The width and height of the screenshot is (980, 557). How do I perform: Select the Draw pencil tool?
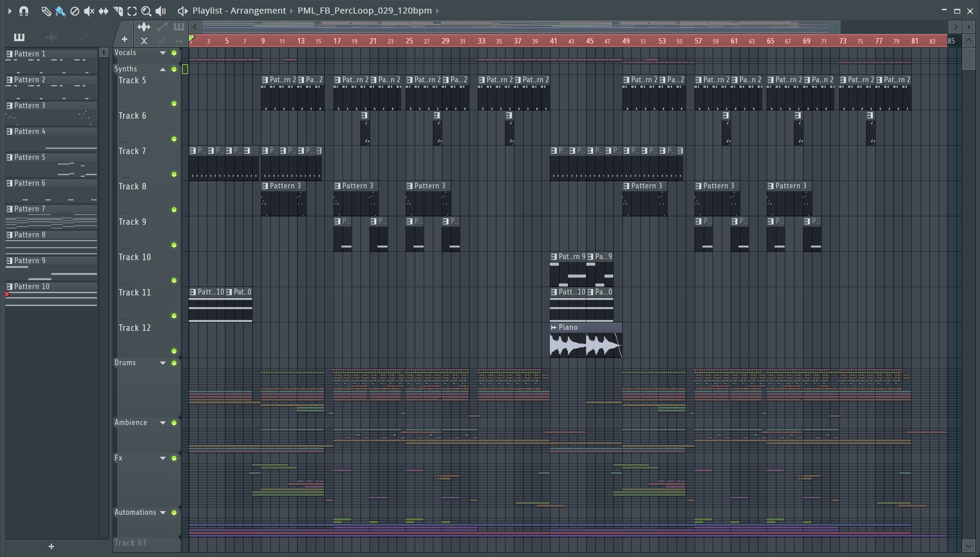46,11
